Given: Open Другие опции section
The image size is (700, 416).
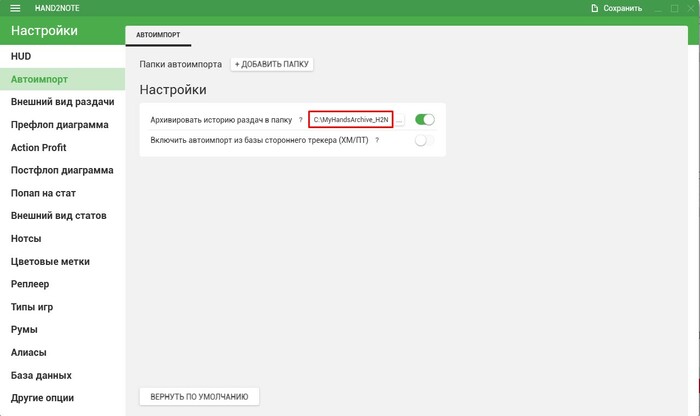Looking at the screenshot, I should tap(62, 398).
